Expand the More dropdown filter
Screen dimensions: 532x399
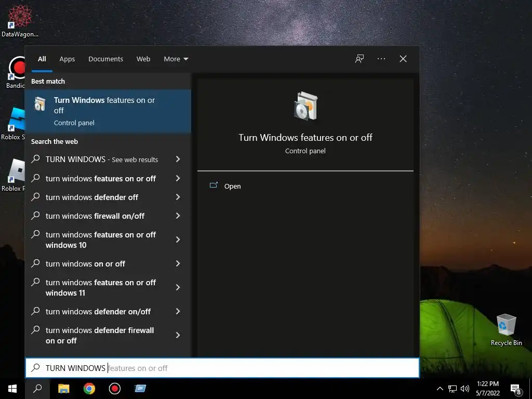[x=176, y=59]
